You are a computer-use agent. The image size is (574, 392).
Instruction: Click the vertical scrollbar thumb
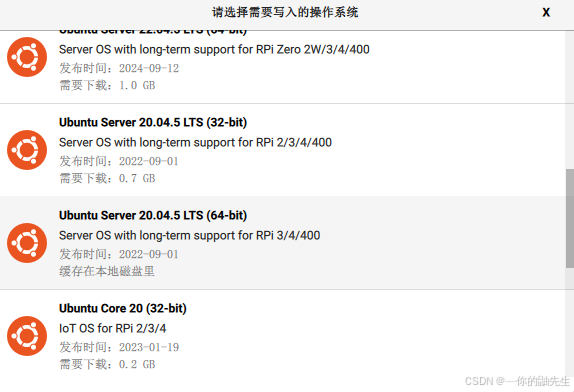[x=570, y=218]
